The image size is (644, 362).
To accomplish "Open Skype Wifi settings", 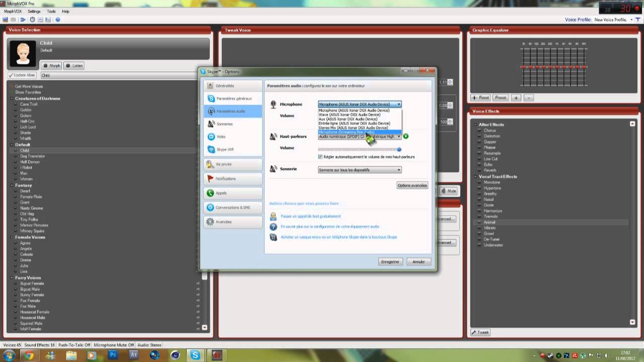I will coord(233,149).
